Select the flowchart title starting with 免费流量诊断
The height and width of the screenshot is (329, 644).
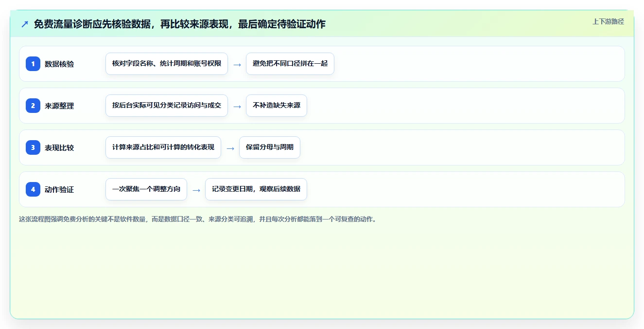tap(179, 24)
